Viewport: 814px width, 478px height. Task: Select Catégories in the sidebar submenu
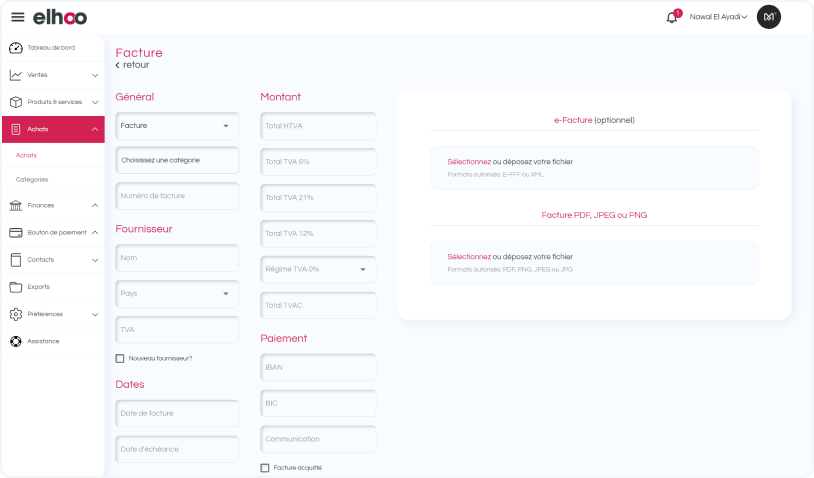pos(32,180)
